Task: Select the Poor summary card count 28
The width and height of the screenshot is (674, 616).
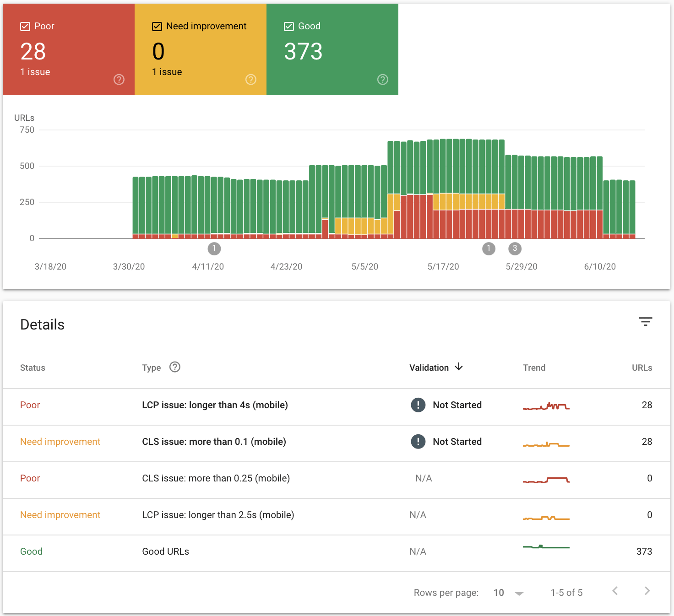Action: click(x=33, y=51)
